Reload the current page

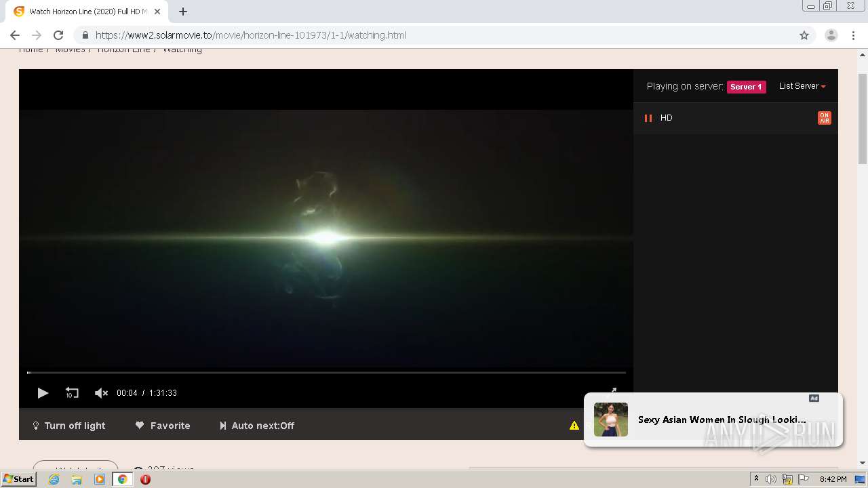(x=58, y=35)
